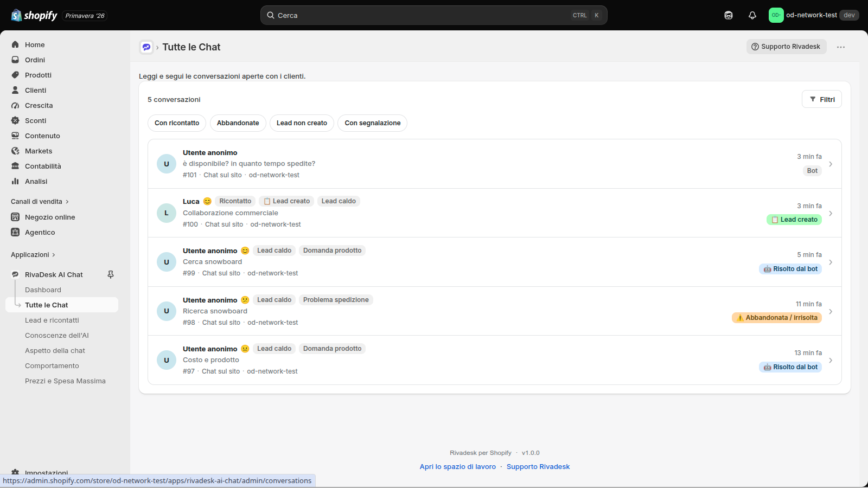
Task: Click the Shopify logo
Action: pyautogui.click(x=34, y=15)
